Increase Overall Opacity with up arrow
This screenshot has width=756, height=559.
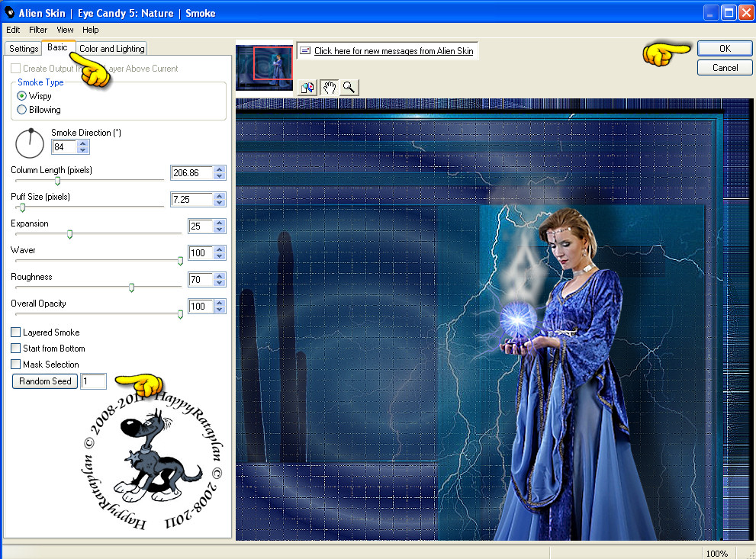pos(220,303)
